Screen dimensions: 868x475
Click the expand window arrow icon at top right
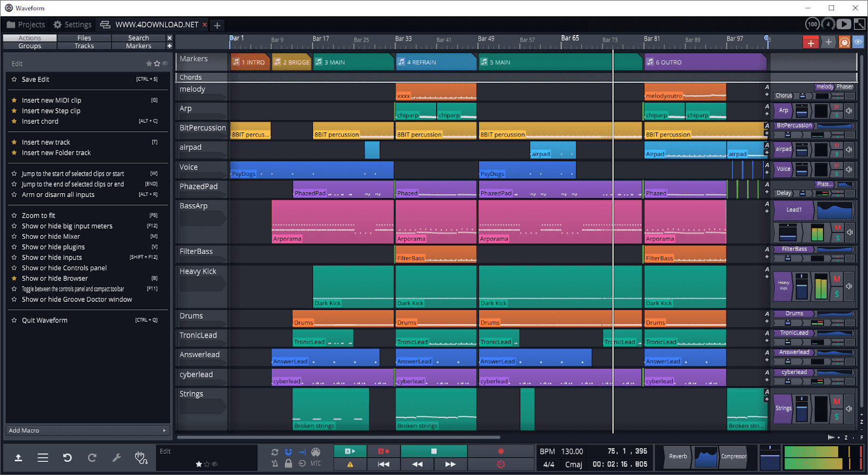[860, 24]
